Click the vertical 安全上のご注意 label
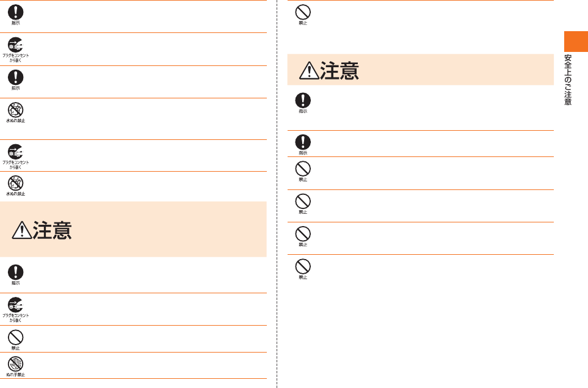 (x=568, y=80)
